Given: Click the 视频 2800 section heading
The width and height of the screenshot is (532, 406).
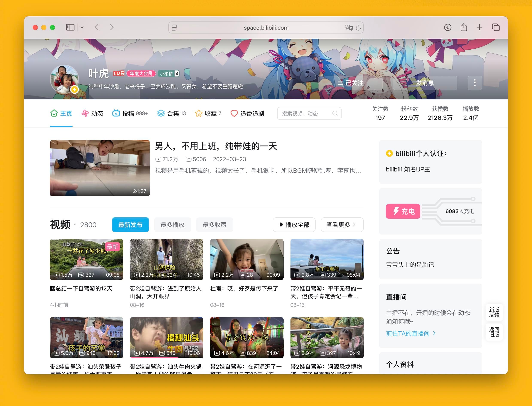Looking at the screenshot, I should [x=73, y=225].
